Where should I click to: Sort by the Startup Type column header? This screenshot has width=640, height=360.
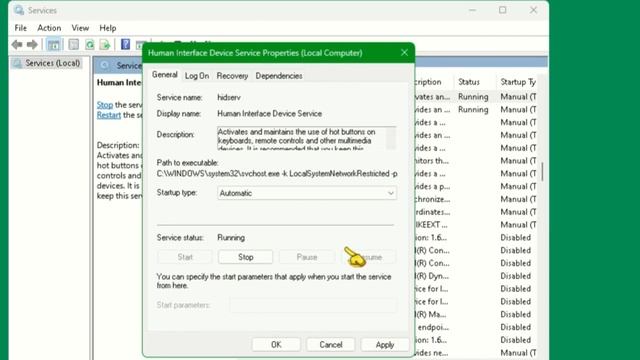(518, 82)
